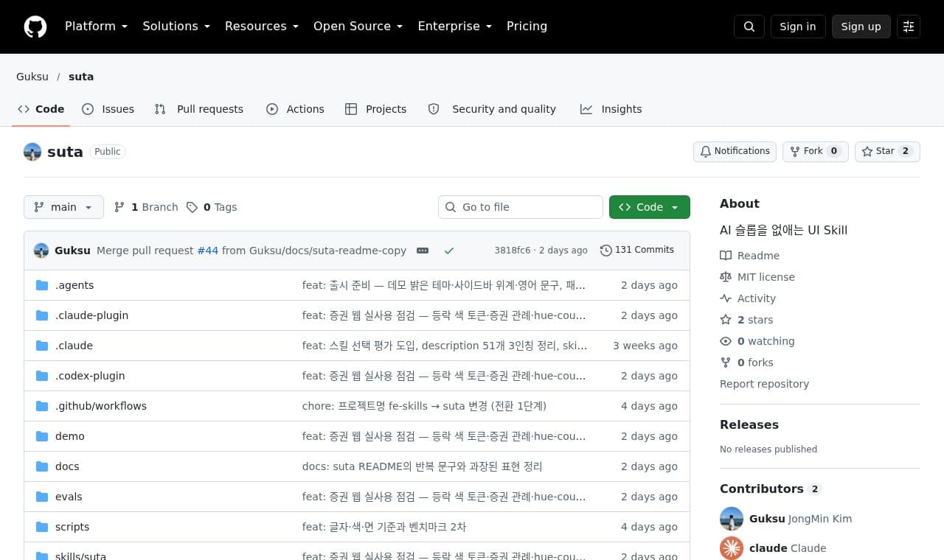Open the Activity link in About
The width and height of the screenshot is (944, 560).
(x=748, y=298)
